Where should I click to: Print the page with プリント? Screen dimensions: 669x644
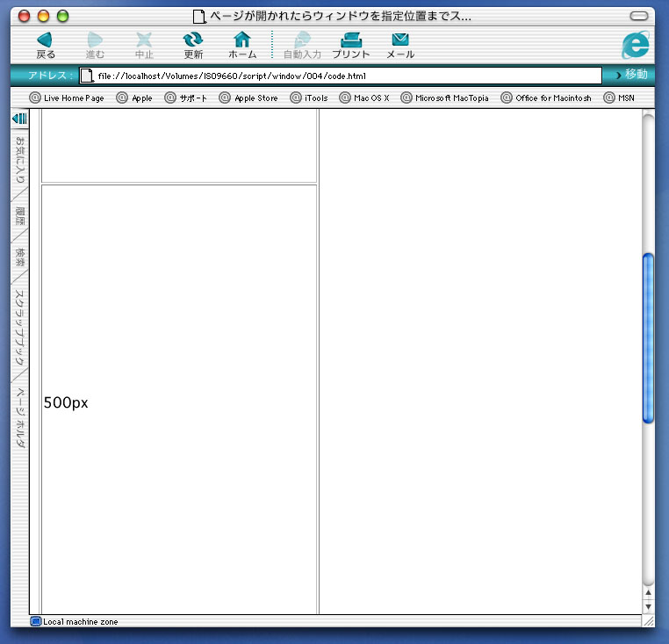click(x=351, y=45)
